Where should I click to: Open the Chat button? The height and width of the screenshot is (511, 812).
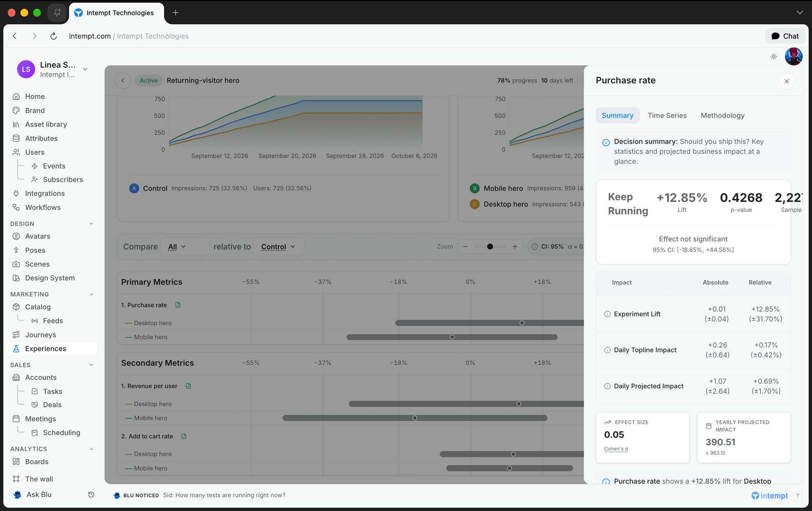tap(785, 36)
